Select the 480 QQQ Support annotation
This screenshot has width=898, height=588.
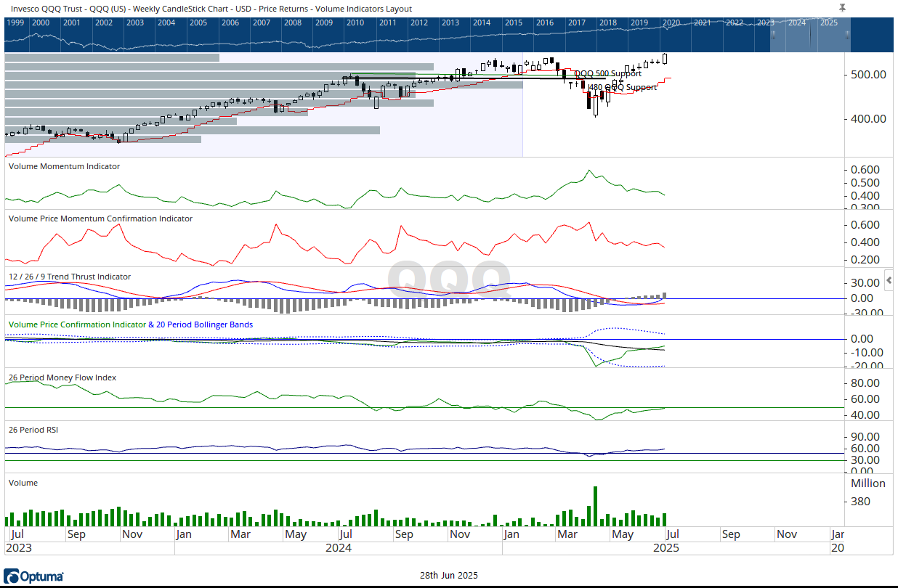623,87
